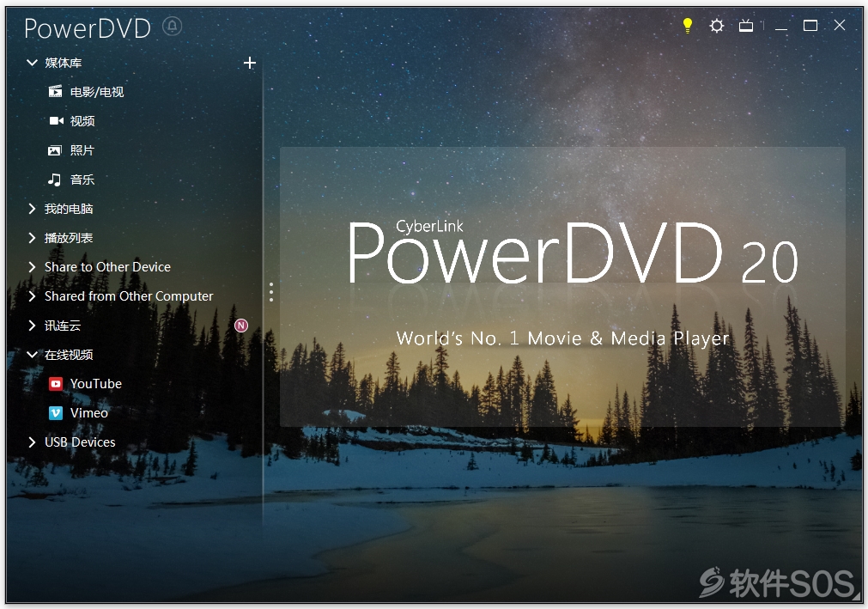
Task: Switch to TV mode icon
Action: coord(746,26)
